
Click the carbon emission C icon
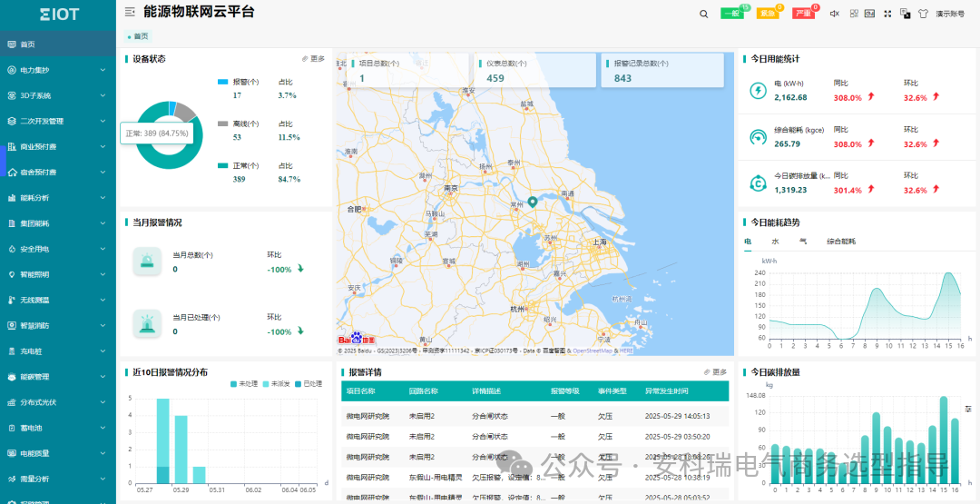pyautogui.click(x=758, y=183)
